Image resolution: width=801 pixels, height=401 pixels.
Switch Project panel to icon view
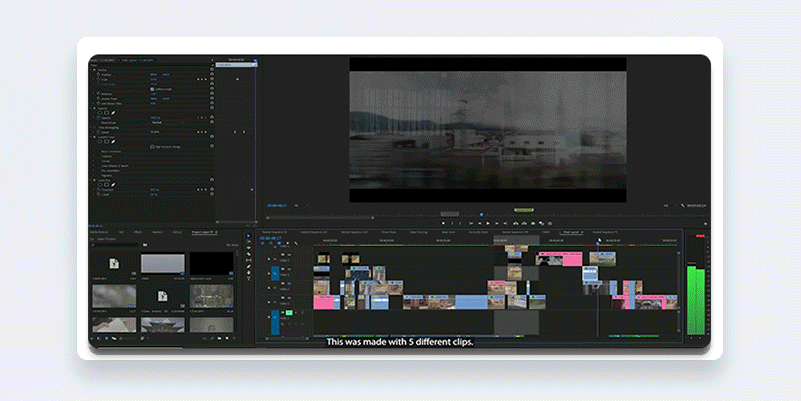[107, 339]
